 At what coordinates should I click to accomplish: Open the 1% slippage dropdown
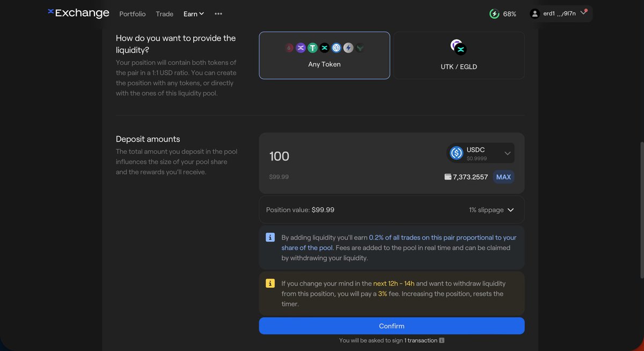coord(492,210)
